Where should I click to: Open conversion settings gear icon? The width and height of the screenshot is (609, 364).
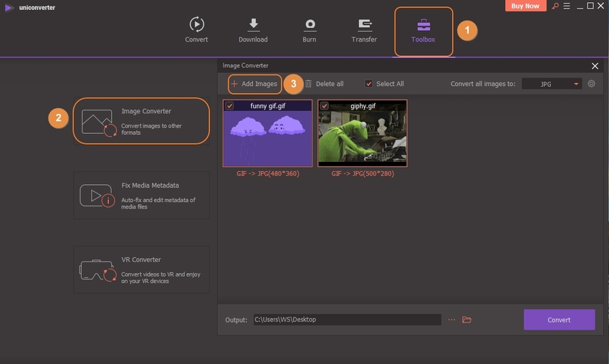point(591,84)
